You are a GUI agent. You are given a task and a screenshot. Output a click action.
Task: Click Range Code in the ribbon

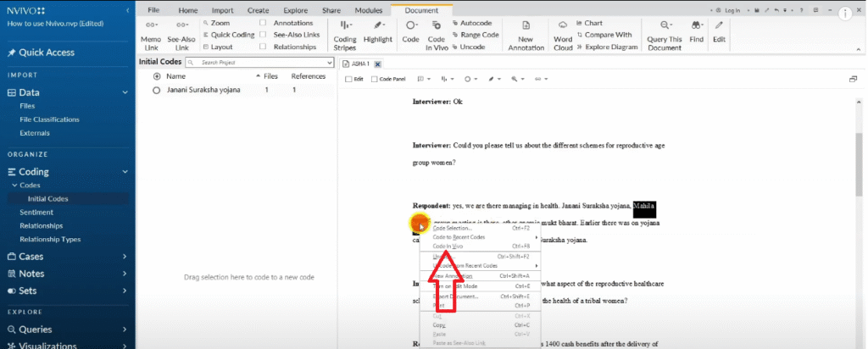[475, 35]
